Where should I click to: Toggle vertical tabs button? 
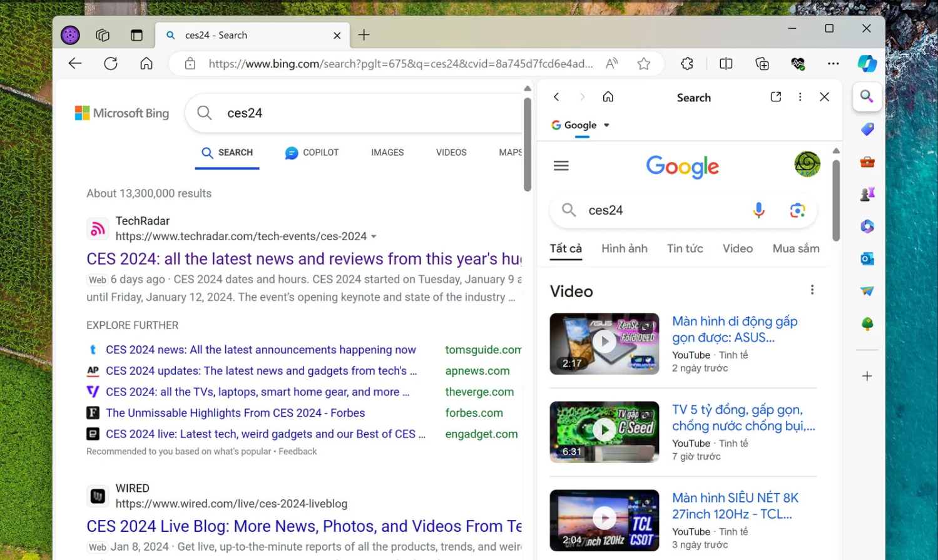pos(136,36)
